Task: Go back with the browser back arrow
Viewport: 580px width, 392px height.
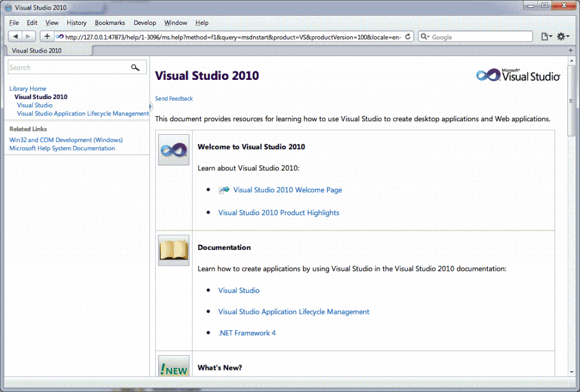Action: tap(15, 37)
